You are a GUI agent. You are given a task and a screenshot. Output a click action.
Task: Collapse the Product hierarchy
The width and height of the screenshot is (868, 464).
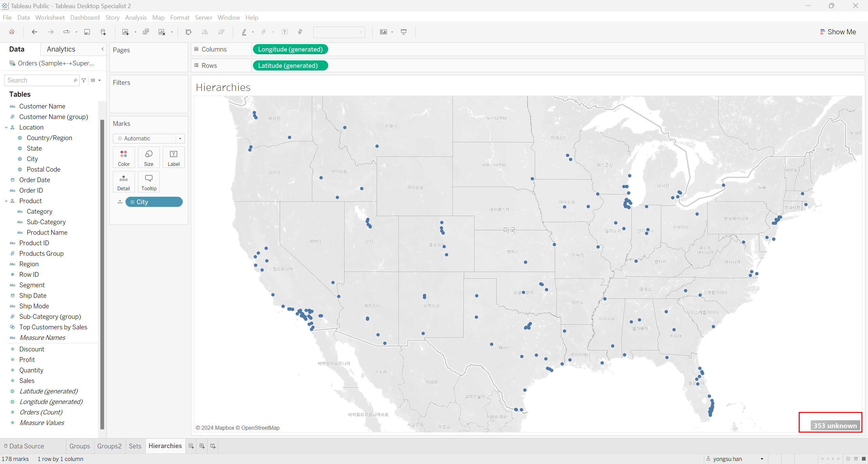point(6,201)
